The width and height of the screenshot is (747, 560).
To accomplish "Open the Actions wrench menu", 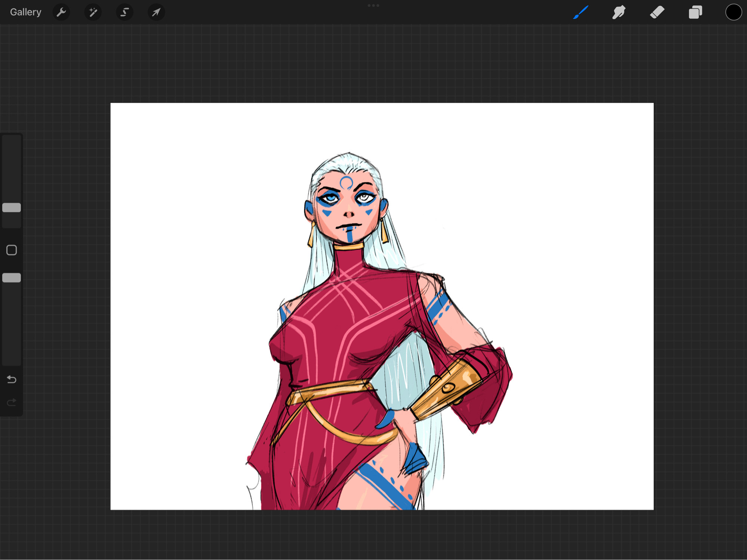I will coord(61,12).
